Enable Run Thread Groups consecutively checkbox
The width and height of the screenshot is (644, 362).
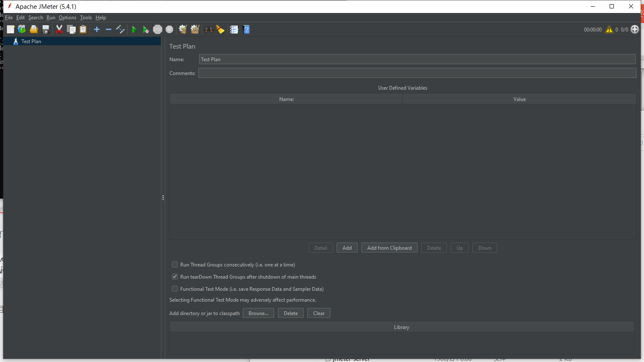point(175,265)
